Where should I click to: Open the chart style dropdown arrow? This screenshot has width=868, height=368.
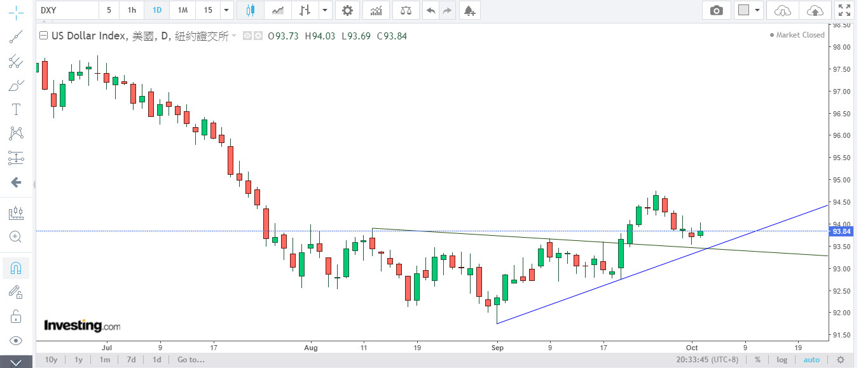pos(326,10)
